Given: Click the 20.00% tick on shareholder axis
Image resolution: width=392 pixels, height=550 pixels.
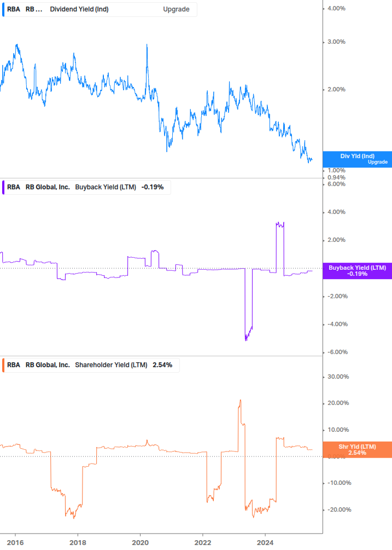Looking at the screenshot, I should click(x=338, y=403).
